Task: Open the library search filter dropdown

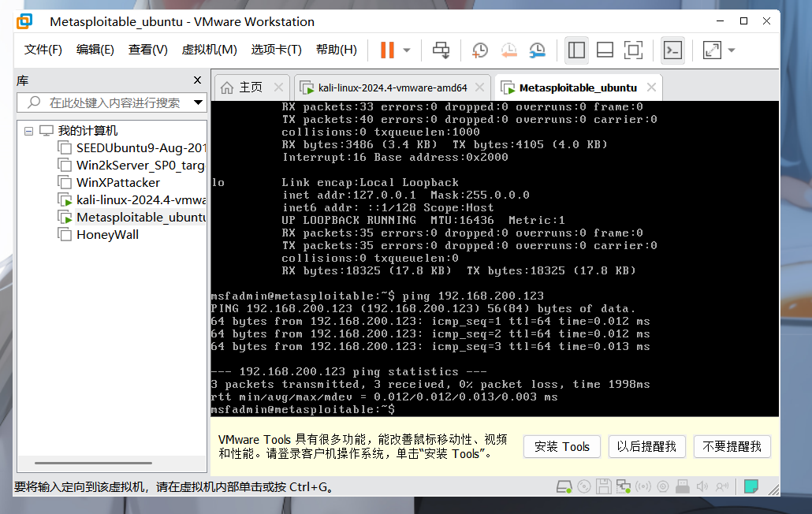Action: [x=198, y=102]
